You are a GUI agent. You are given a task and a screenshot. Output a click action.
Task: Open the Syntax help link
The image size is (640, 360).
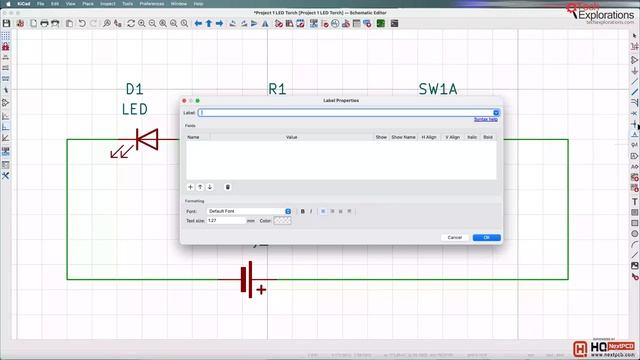tap(486, 120)
